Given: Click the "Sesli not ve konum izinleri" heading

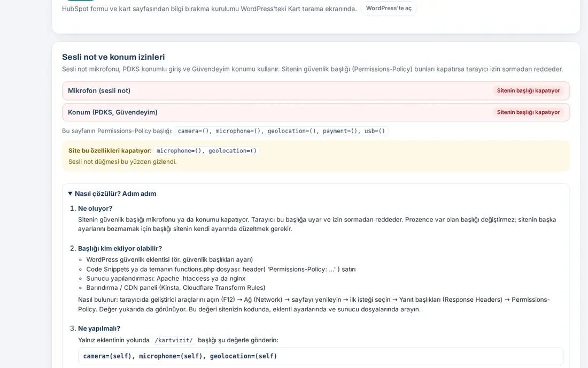Looking at the screenshot, I should 113,57.
